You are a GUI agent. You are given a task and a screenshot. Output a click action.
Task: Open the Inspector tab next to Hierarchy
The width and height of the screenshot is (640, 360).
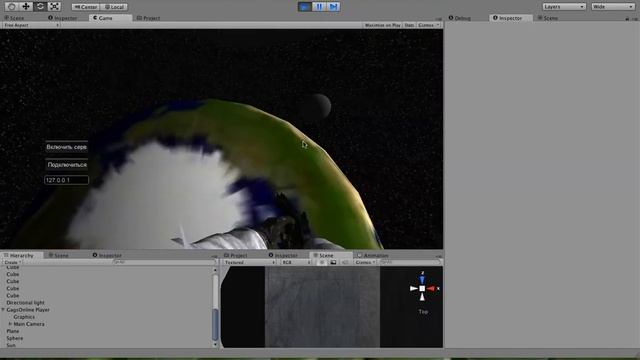[107, 256]
